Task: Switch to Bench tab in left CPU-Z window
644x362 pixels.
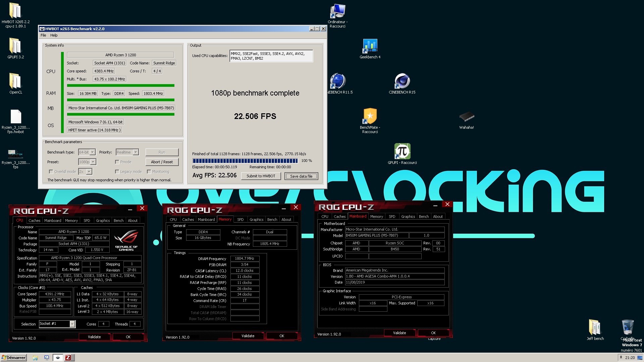Action: [118, 221]
